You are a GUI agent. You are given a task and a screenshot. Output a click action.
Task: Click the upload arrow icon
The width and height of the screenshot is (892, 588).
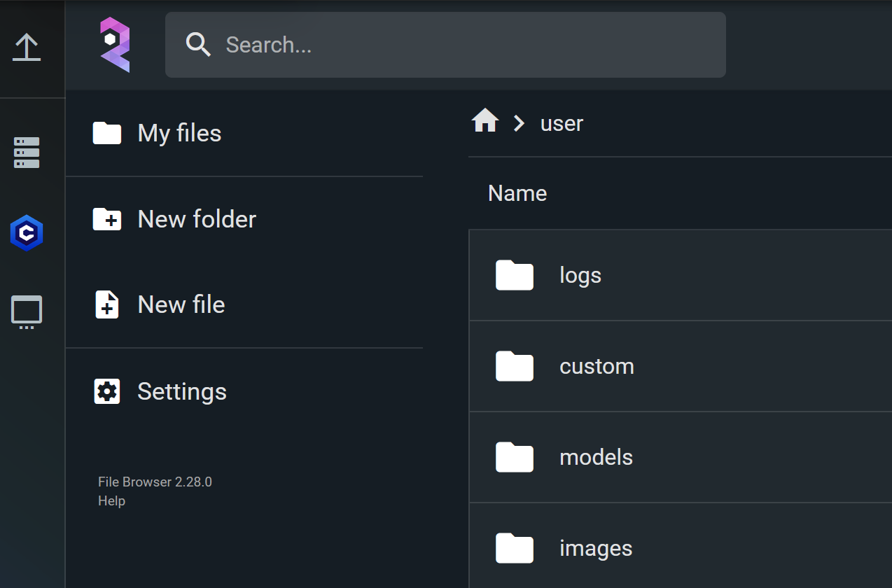(x=27, y=46)
